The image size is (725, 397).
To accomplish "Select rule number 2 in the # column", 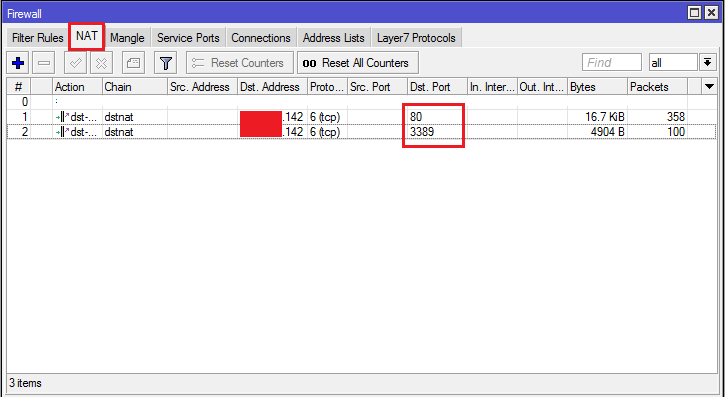I will coord(25,132).
